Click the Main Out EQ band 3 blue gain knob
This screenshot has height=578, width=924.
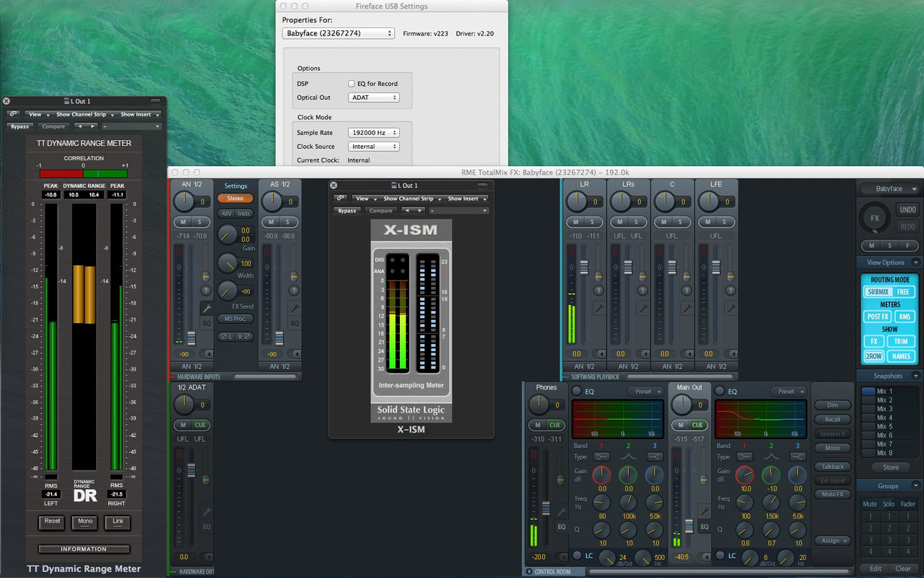[x=797, y=475]
